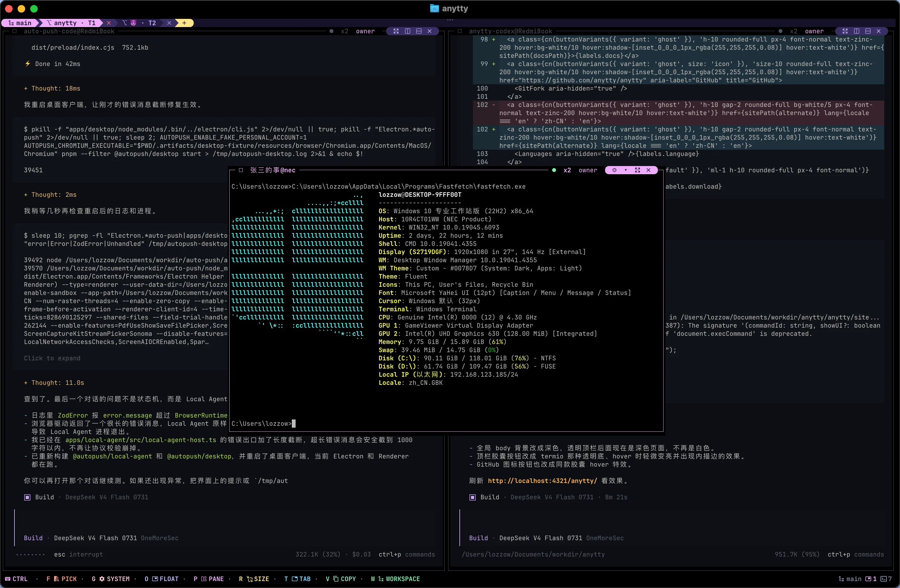Image resolution: width=900 pixels, height=588 pixels.
Task: Expand truncated output via Click to expand
Action: pos(52,358)
